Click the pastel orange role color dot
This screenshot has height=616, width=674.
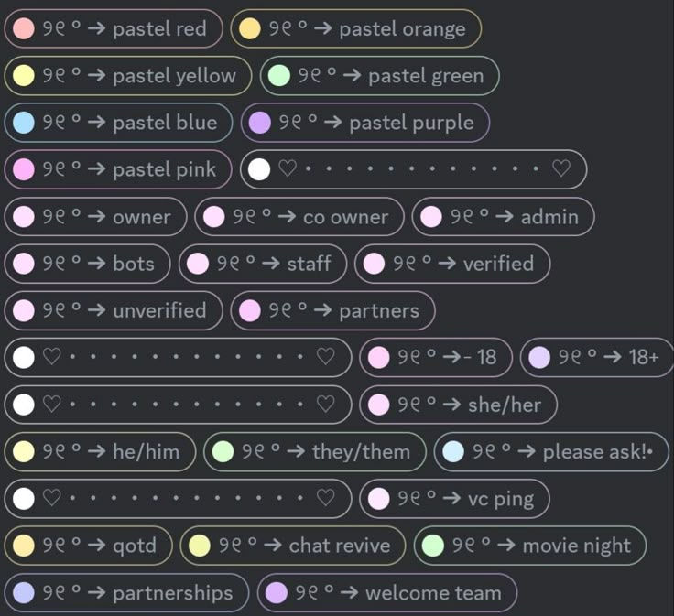coord(250,28)
